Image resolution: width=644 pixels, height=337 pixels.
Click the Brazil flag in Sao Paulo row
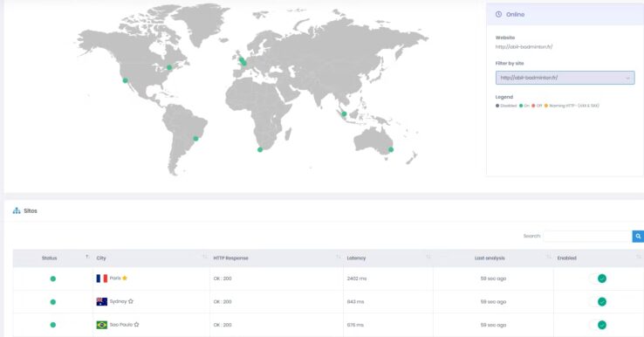pyautogui.click(x=102, y=325)
